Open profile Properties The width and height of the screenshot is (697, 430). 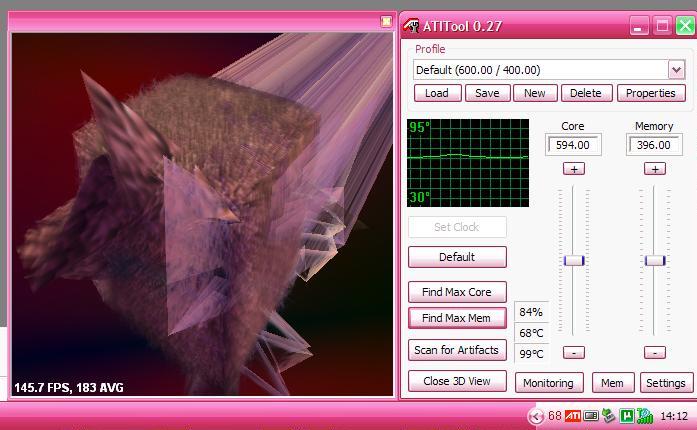click(651, 93)
